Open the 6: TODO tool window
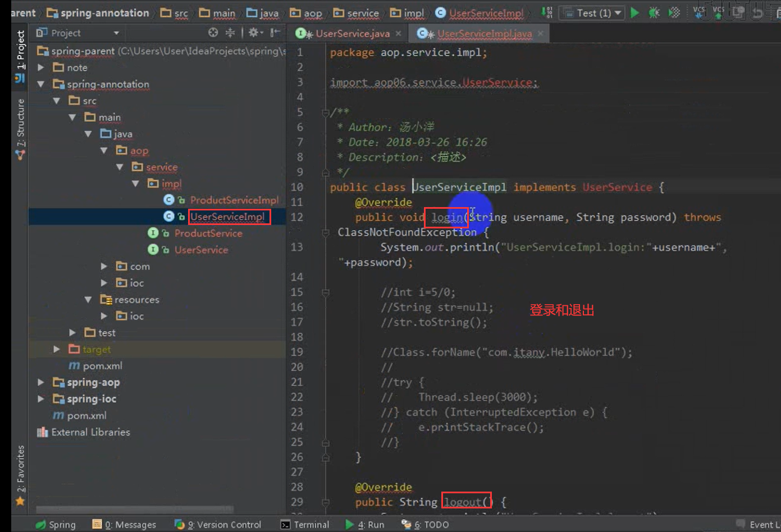Screen dimensions: 781x532 point(425,525)
